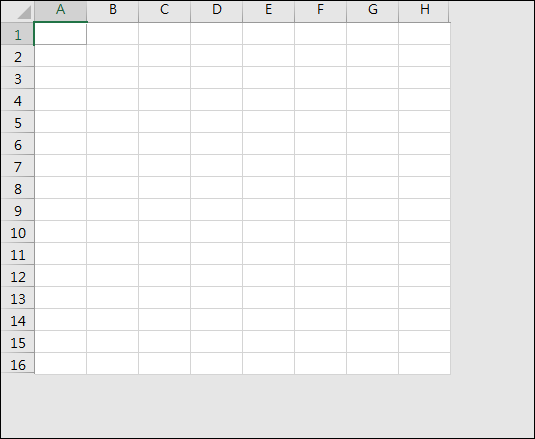The height and width of the screenshot is (439, 535).
Task: Select column A header
Action: click(60, 10)
